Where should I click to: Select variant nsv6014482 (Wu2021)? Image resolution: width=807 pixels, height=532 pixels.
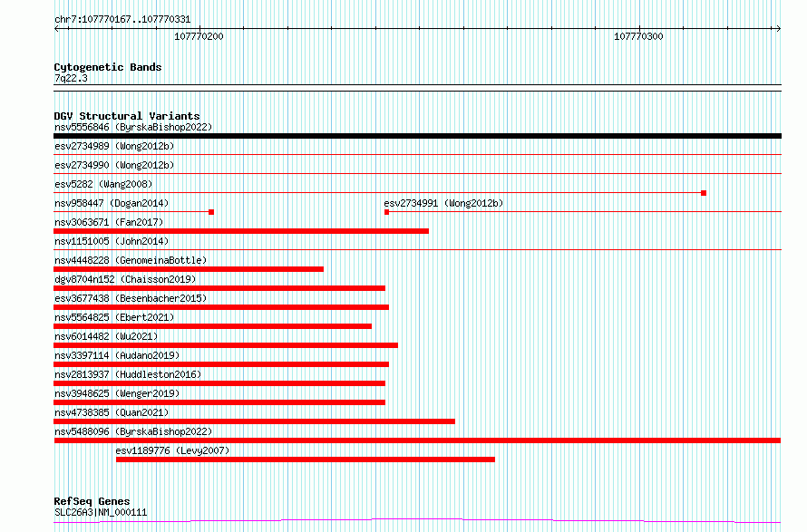[106, 336]
